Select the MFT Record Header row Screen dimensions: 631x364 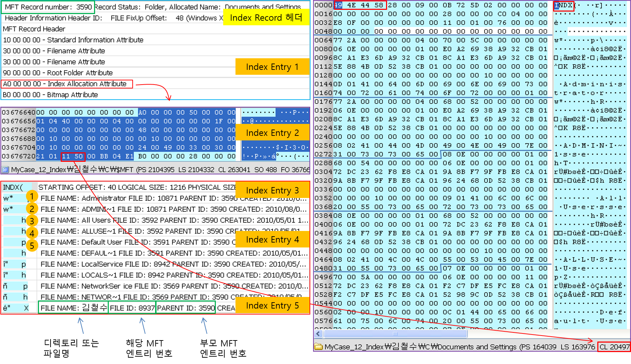pyautogui.click(x=155, y=29)
